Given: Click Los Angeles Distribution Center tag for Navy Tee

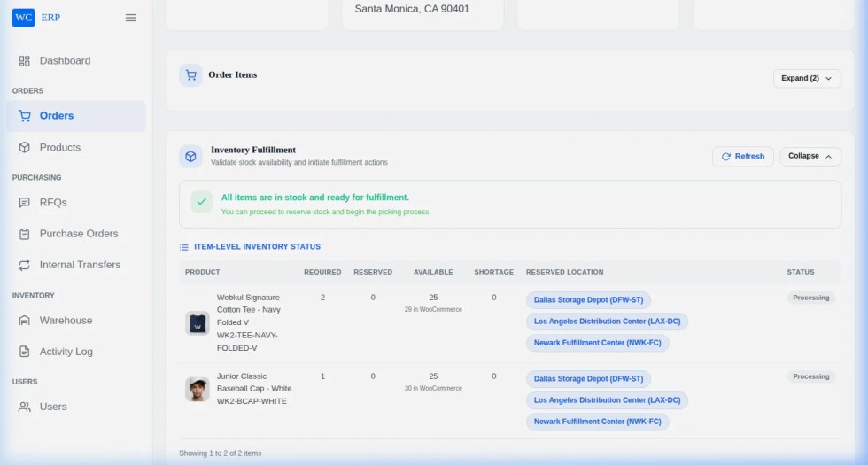Looking at the screenshot, I should point(608,322).
